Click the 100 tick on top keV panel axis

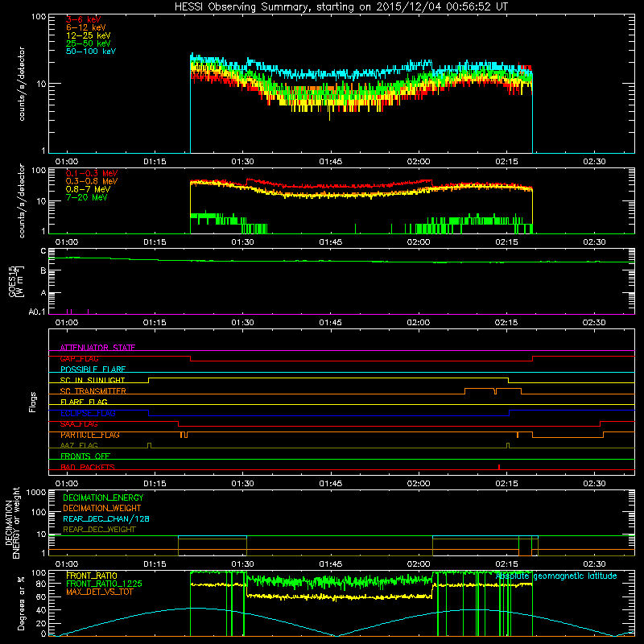(39, 17)
